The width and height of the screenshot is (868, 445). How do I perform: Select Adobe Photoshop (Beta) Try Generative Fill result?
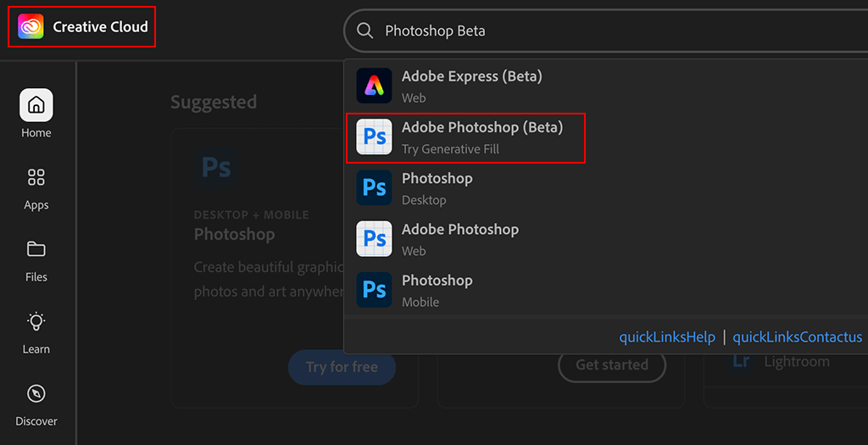(x=481, y=136)
